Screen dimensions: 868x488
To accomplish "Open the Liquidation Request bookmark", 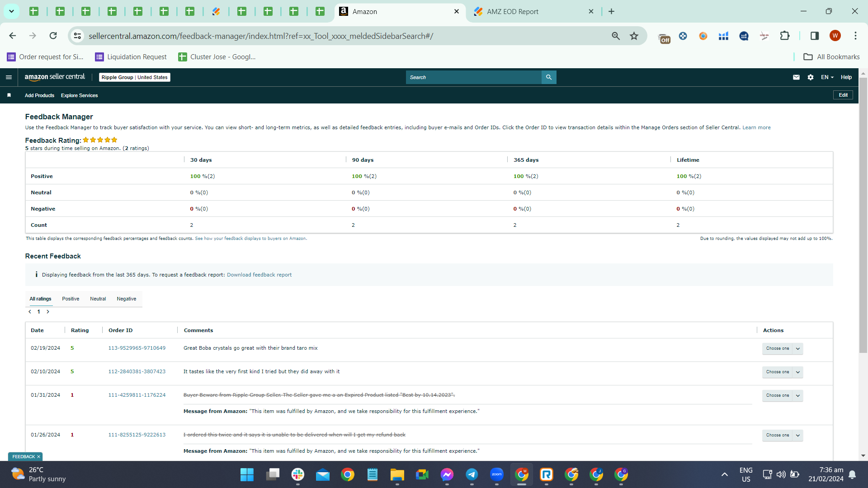I will click(x=131, y=57).
